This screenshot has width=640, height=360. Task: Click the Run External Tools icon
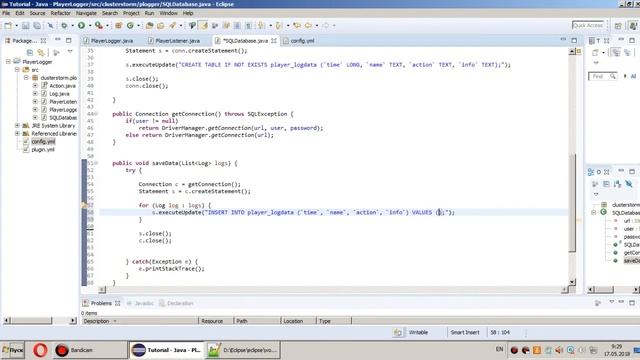[99, 26]
